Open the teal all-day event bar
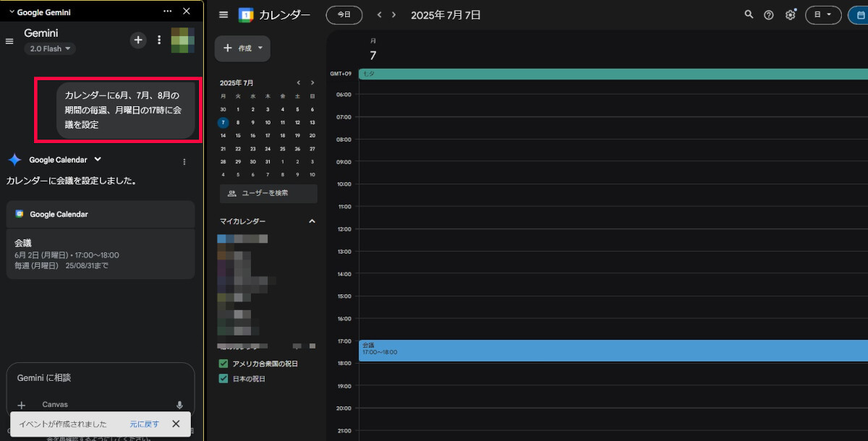Viewport: 868px width, 441px height. (613, 74)
